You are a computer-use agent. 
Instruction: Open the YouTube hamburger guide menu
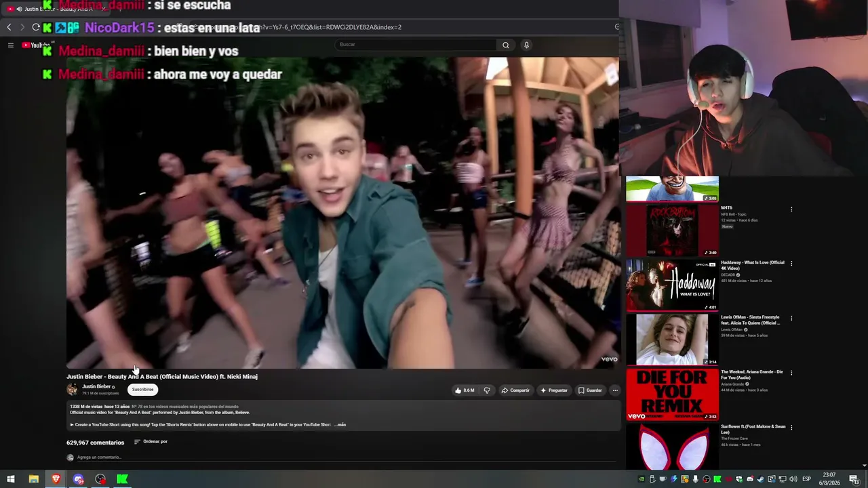tap(11, 45)
